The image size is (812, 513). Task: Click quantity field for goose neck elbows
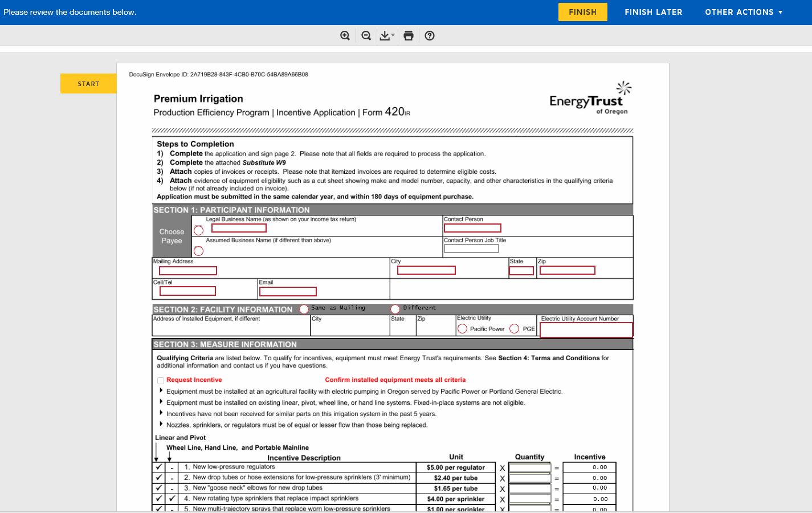(530, 488)
